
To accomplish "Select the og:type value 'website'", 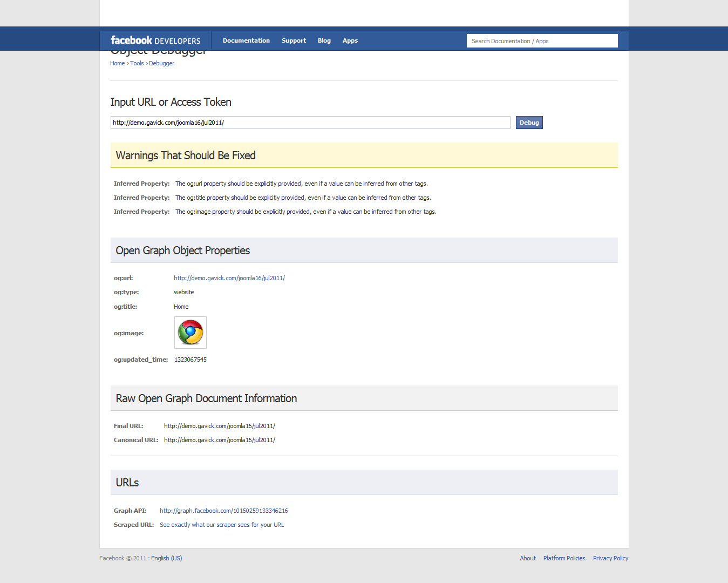I will click(184, 292).
